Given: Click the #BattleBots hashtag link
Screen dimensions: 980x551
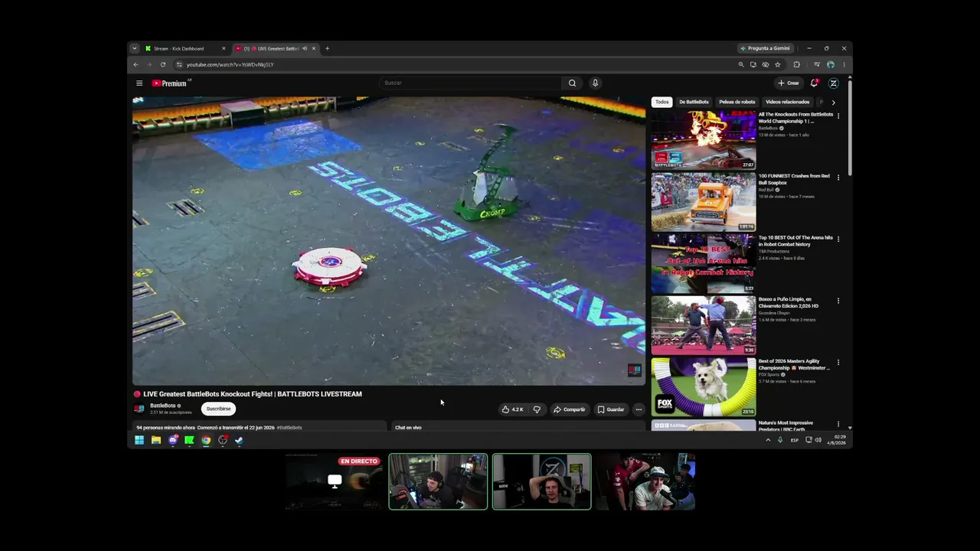Looking at the screenshot, I should pyautogui.click(x=289, y=428).
